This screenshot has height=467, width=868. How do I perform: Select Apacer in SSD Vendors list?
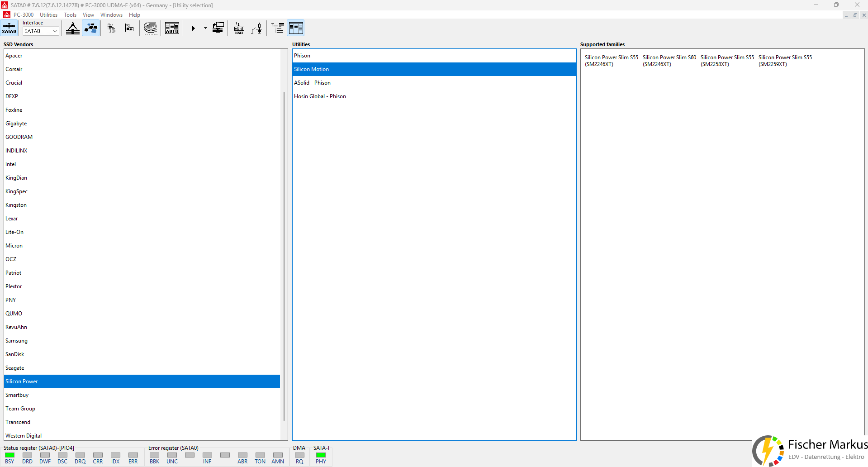pyautogui.click(x=142, y=56)
